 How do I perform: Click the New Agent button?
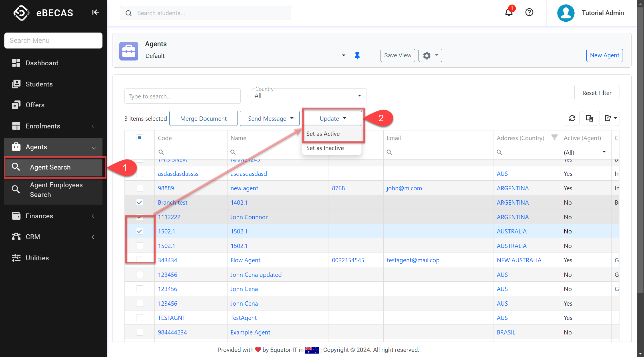point(604,55)
